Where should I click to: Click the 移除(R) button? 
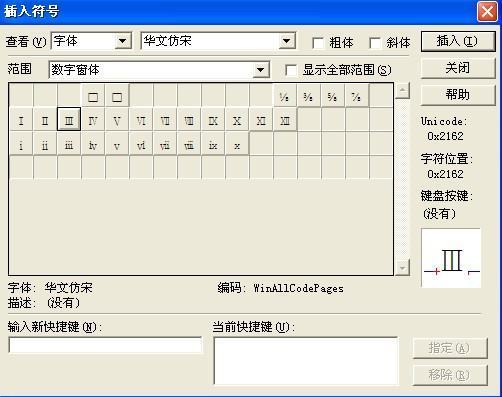[450, 375]
